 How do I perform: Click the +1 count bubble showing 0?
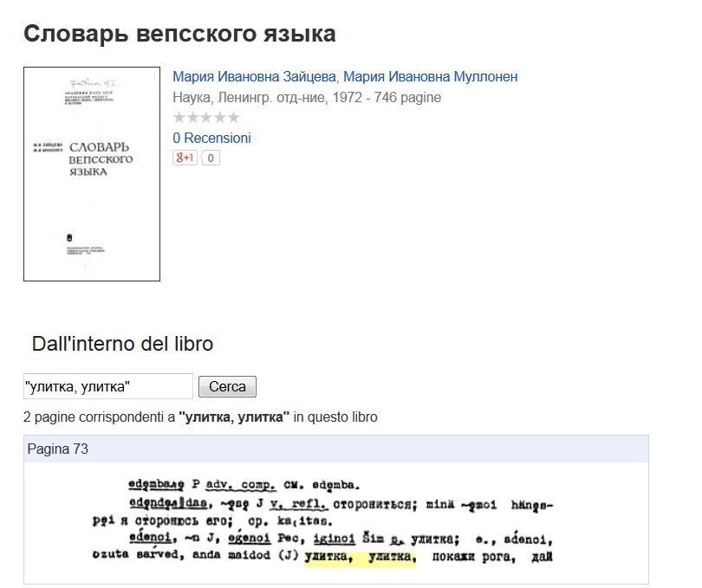[211, 158]
